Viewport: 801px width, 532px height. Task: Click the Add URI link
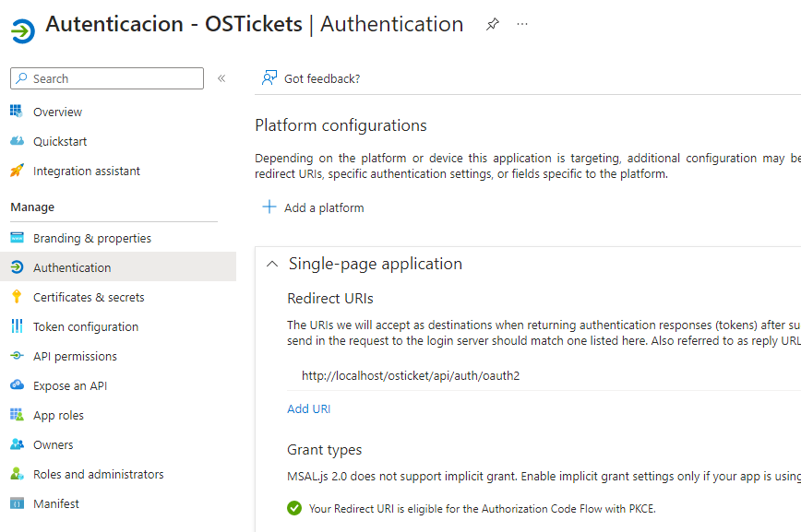coord(308,409)
